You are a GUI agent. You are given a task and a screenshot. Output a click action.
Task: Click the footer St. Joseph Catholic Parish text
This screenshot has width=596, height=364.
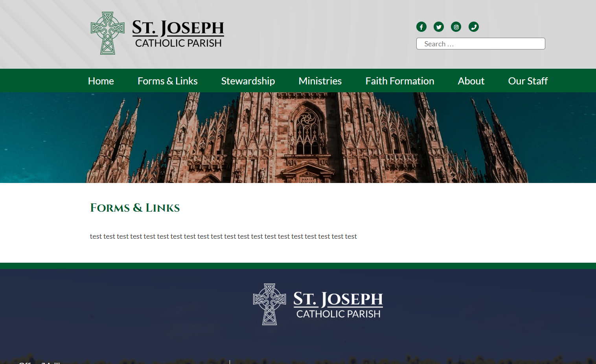338,305
